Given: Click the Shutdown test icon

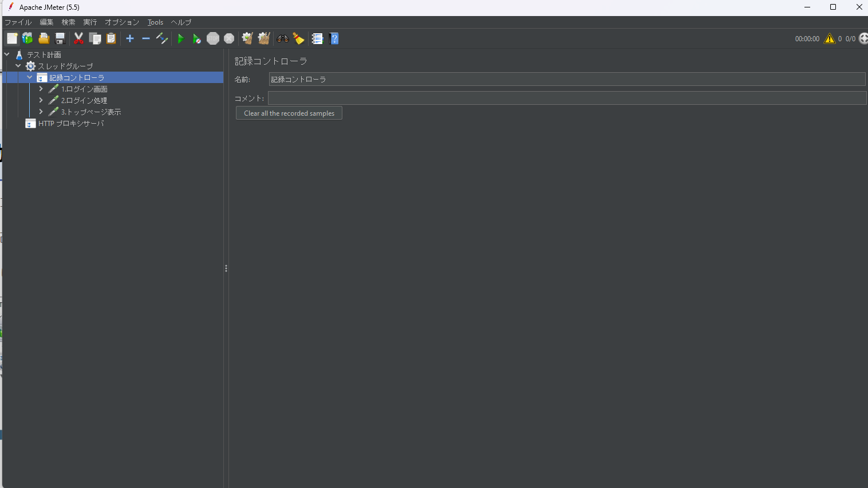Looking at the screenshot, I should pos(229,38).
